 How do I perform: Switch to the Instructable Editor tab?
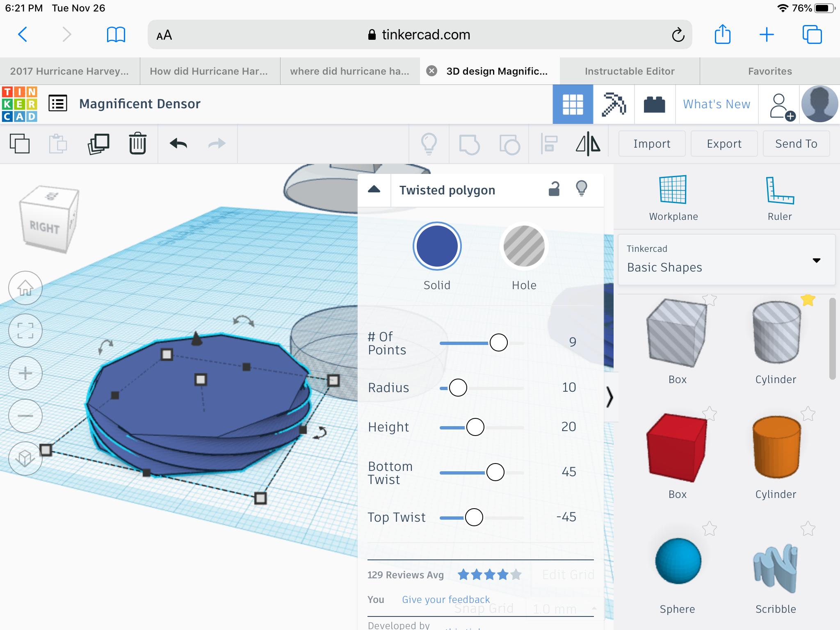629,71
